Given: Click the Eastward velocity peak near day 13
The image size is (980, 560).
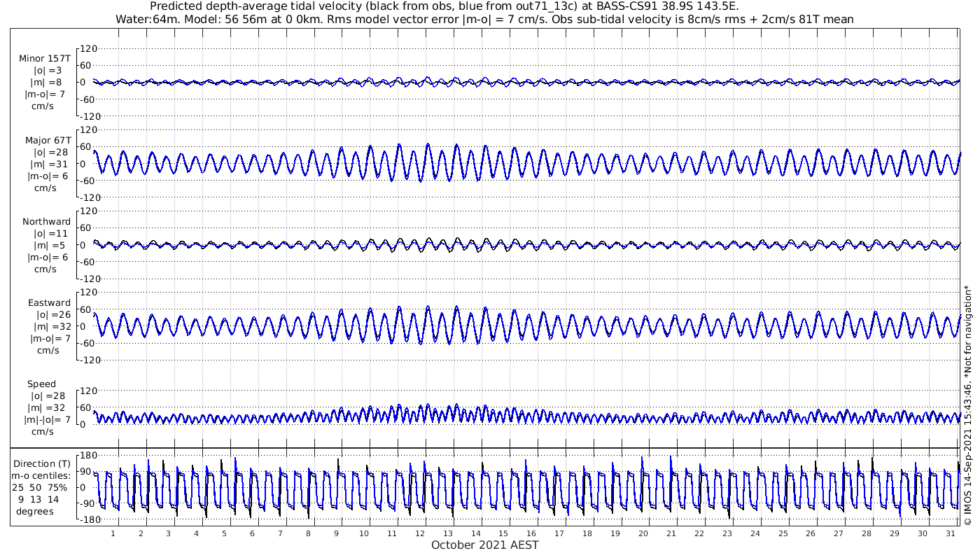Looking at the screenshot, I should [456, 307].
